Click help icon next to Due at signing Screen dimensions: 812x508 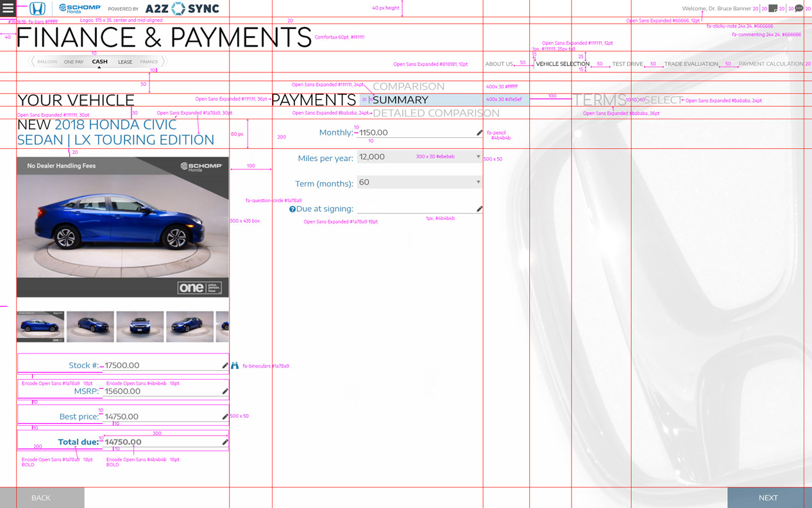click(292, 209)
